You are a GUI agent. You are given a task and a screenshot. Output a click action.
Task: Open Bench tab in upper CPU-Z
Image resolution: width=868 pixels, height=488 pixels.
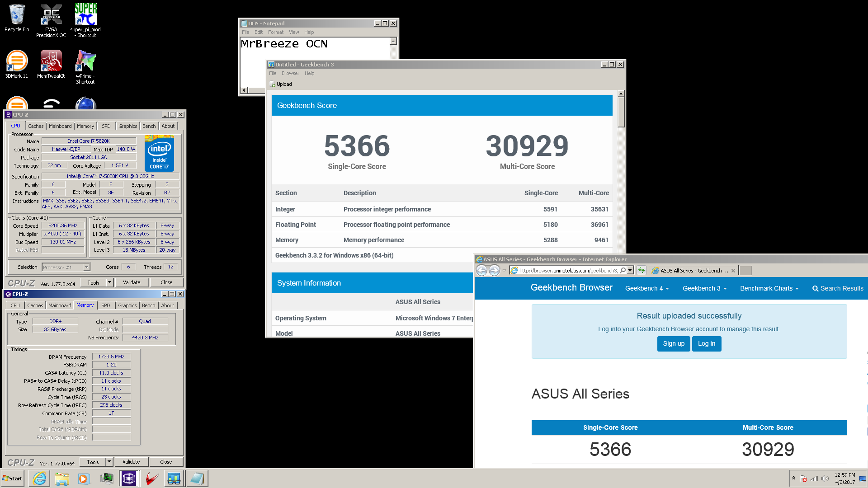click(x=149, y=126)
